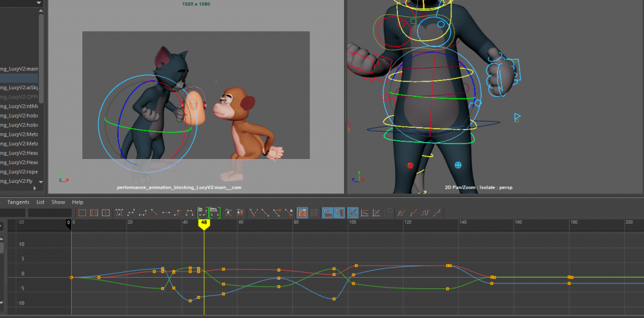Image resolution: width=644 pixels, height=318 pixels.
Task: Click the second stats input field in Graph Editor
Action: click(x=50, y=213)
